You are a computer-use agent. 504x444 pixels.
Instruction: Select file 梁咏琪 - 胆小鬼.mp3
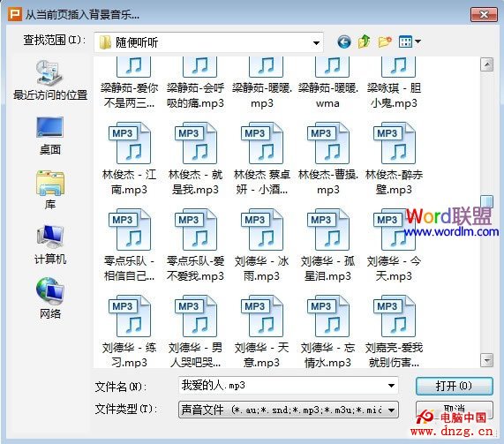394,84
